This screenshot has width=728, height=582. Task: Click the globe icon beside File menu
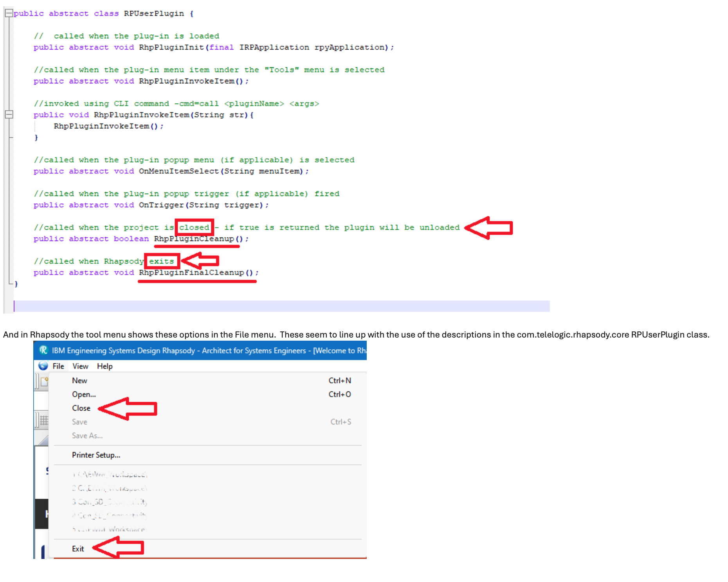pyautogui.click(x=43, y=366)
